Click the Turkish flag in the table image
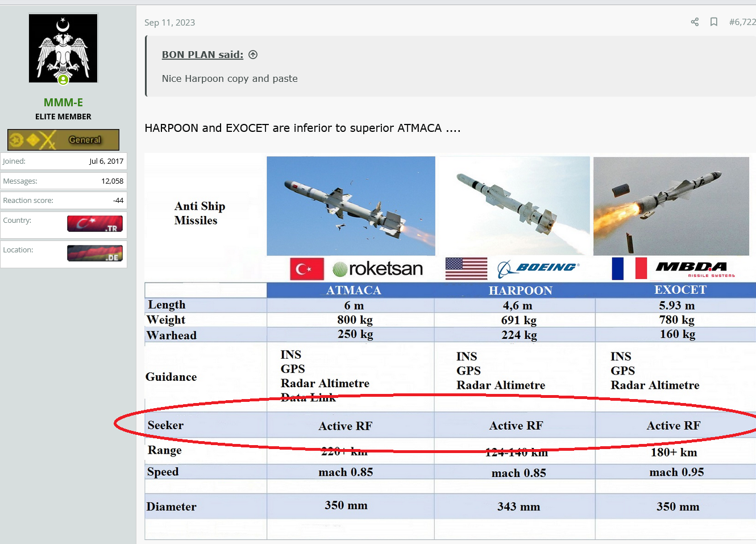The height and width of the screenshot is (544, 756). click(x=307, y=269)
